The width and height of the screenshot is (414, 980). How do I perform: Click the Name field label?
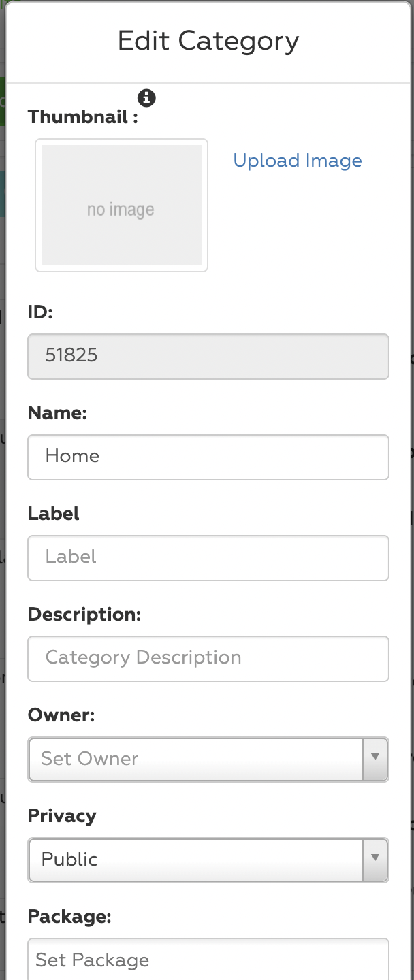point(57,413)
